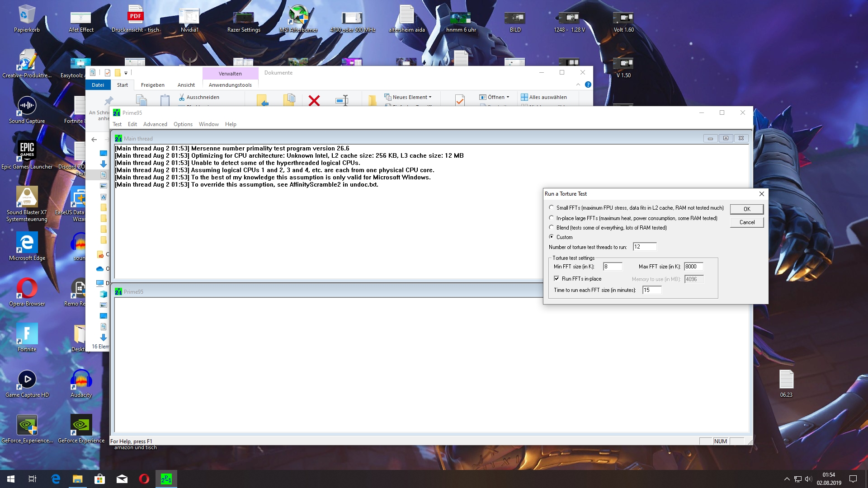
Task: Click Alles auswählen in Explorer ribbon
Action: (x=544, y=97)
